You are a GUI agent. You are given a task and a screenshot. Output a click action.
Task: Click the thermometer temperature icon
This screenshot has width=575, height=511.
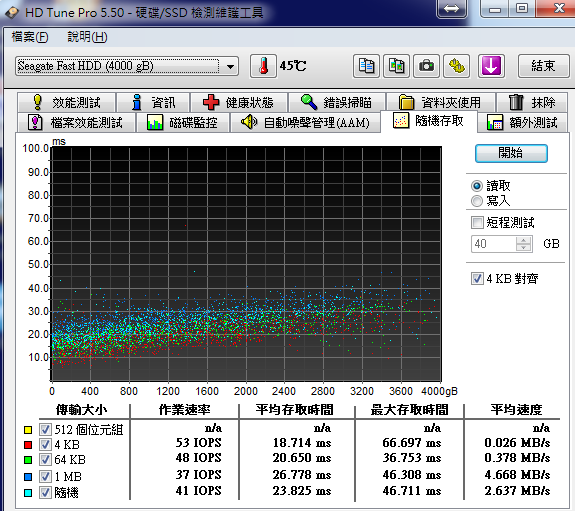point(263,66)
